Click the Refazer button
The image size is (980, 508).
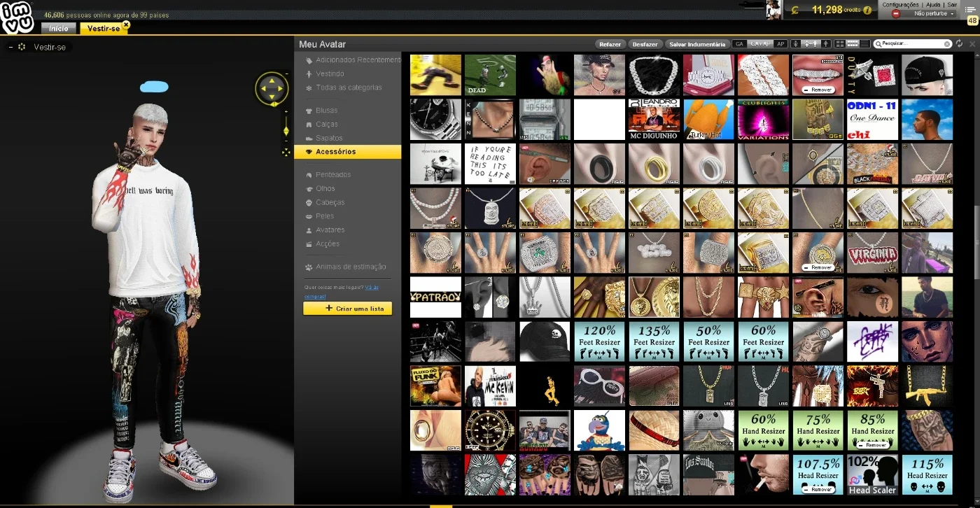pyautogui.click(x=610, y=44)
